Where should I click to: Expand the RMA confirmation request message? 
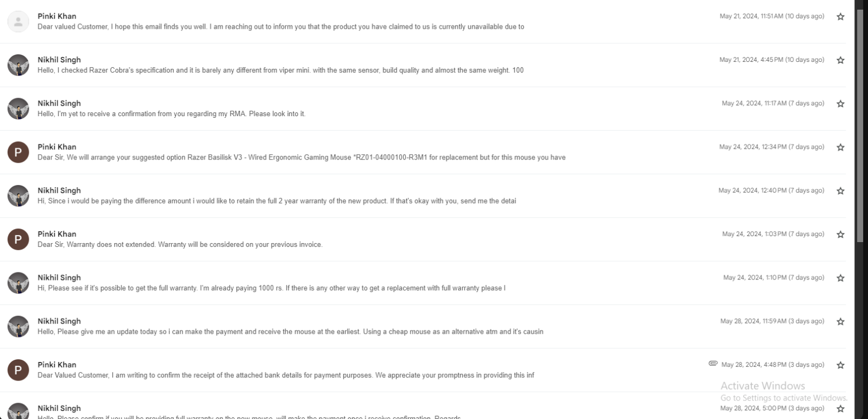pos(423,109)
